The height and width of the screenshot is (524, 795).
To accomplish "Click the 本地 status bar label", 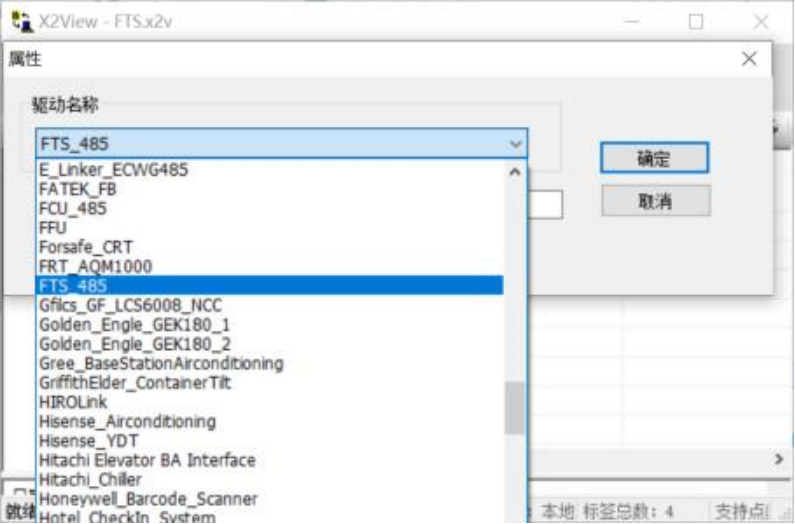I will [557, 511].
